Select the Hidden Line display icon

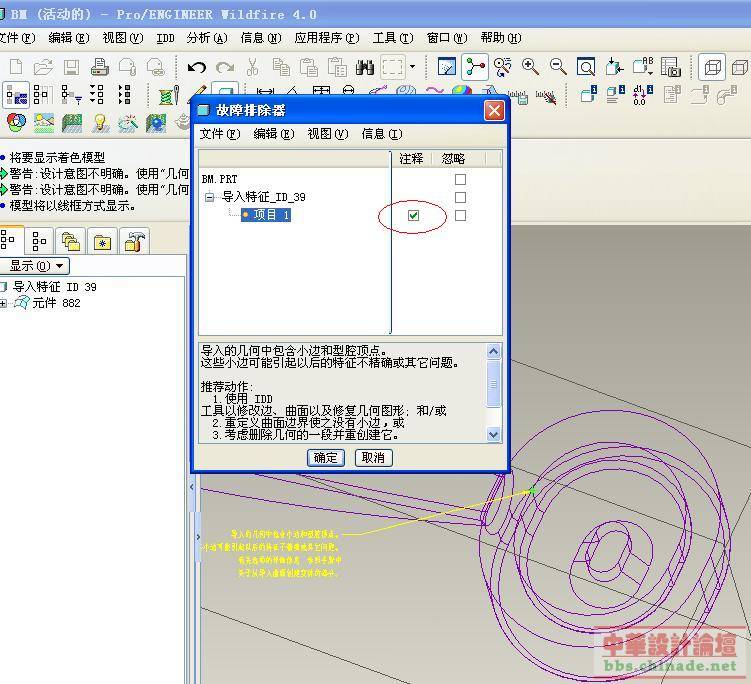pyautogui.click(x=740, y=67)
